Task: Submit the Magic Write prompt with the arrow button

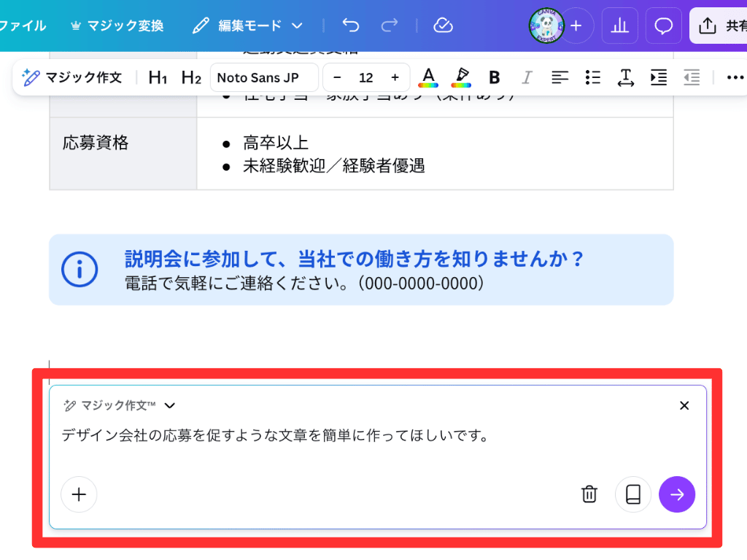Action: [677, 494]
